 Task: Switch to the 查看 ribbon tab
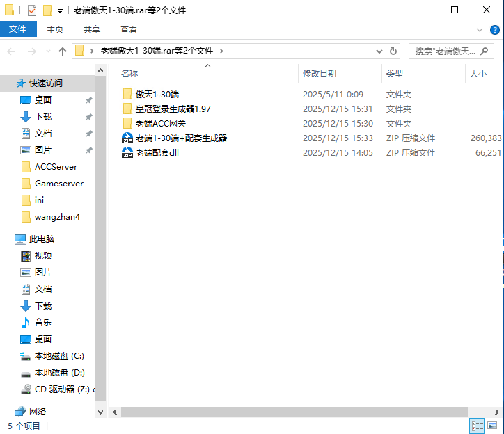tap(128, 29)
